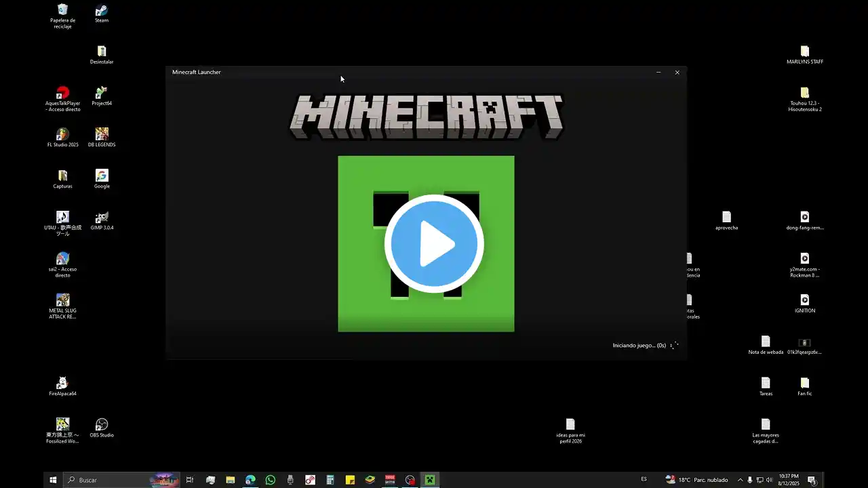868x488 pixels.
Task: Select the Tareas text file icon
Action: click(766, 386)
